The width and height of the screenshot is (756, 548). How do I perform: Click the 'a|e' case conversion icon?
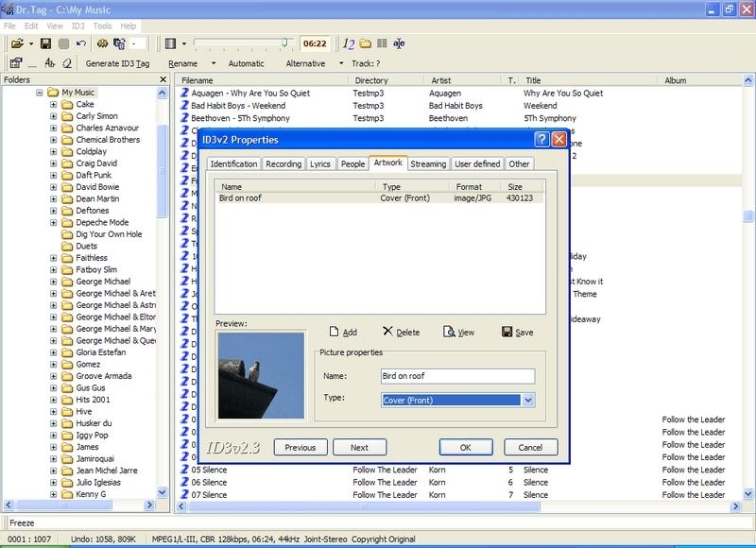399,43
